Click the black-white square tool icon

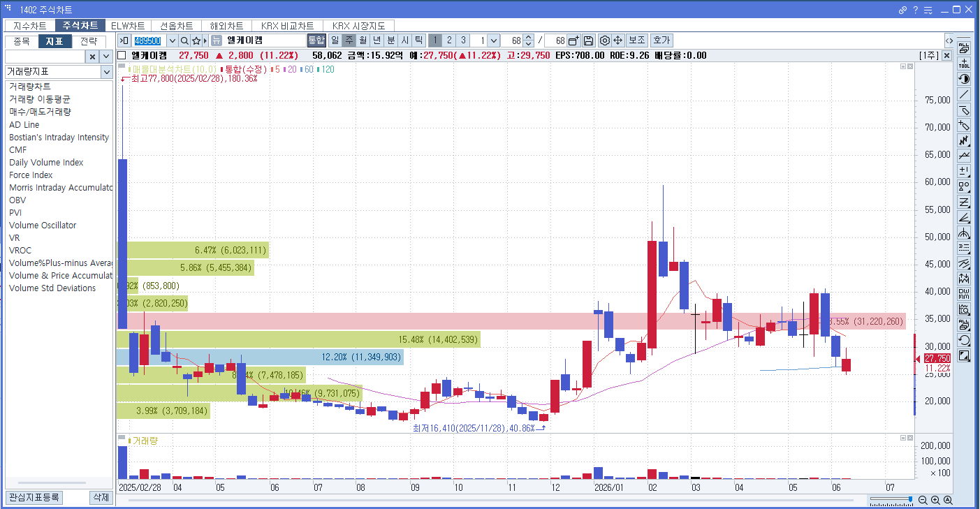pyautogui.click(x=964, y=355)
